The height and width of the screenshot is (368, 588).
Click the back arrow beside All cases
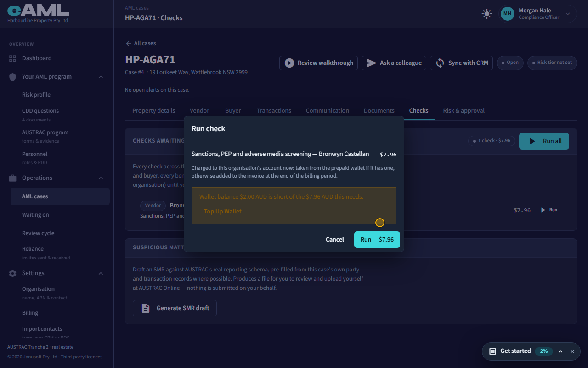click(128, 43)
